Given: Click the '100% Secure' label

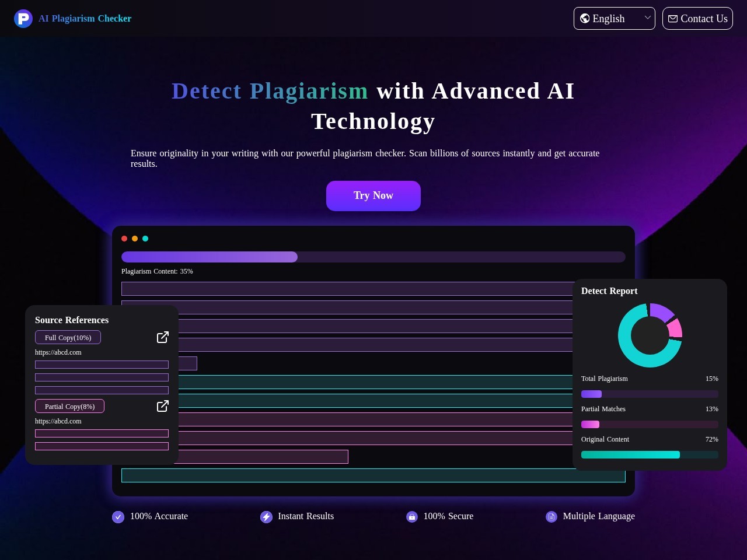Looking at the screenshot, I should [x=448, y=516].
